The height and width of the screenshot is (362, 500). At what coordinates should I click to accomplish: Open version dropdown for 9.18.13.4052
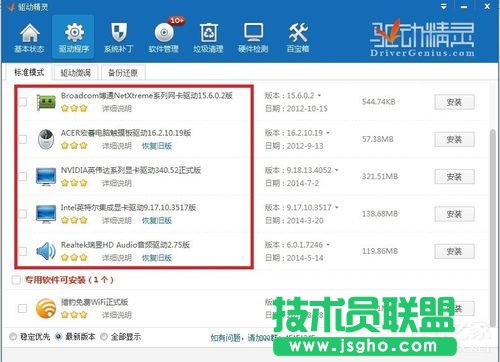point(337,170)
